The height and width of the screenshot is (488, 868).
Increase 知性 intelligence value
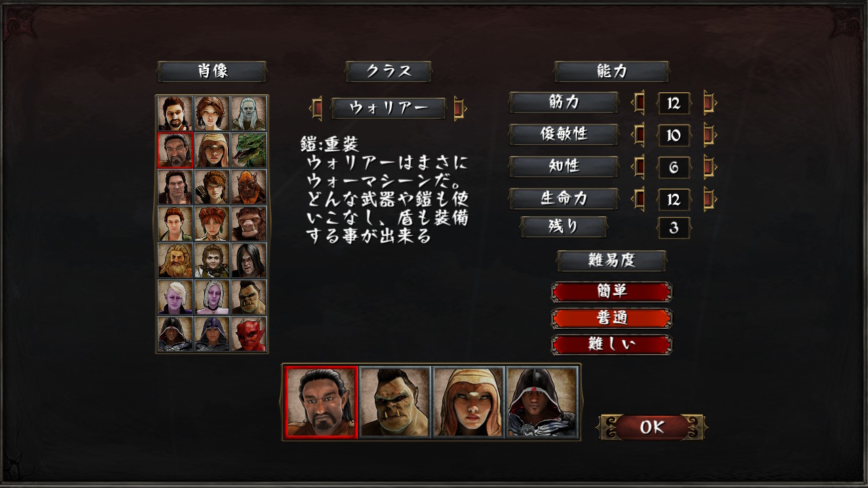(x=709, y=167)
